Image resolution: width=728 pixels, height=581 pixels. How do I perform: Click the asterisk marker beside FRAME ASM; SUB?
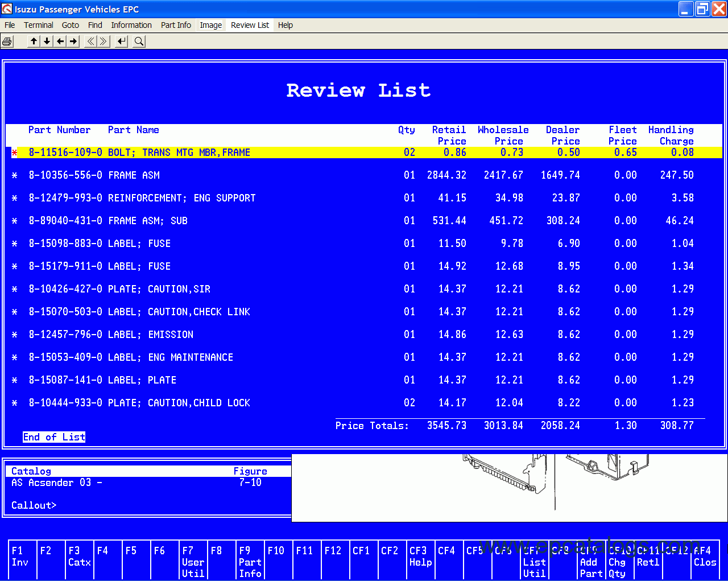pos(15,221)
